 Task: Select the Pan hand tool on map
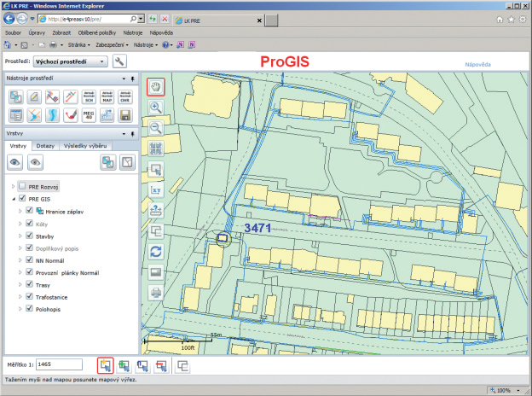coord(156,87)
